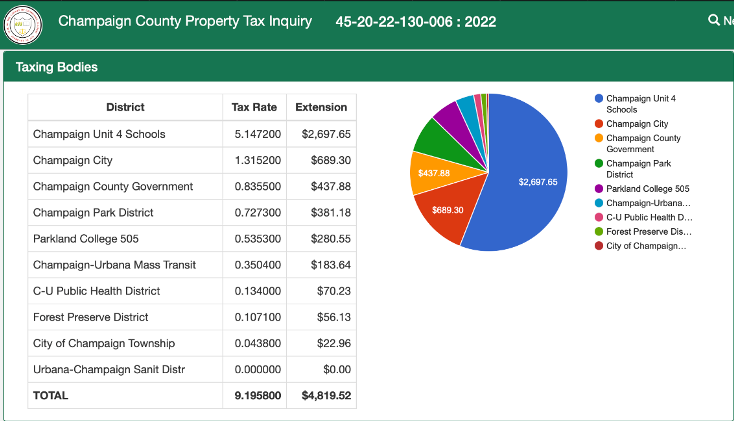Viewport: 734px width, 422px height.
Task: Click the Champaign Park District legend entry
Action: point(633,169)
